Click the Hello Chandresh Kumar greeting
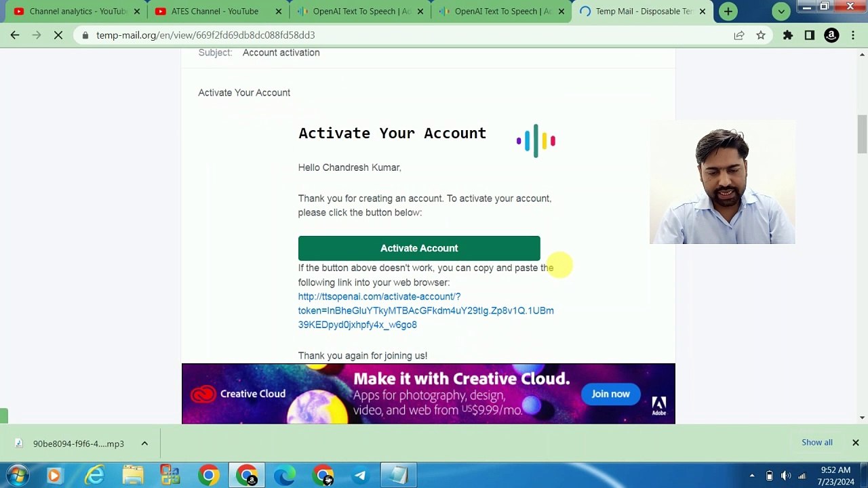 [349, 167]
